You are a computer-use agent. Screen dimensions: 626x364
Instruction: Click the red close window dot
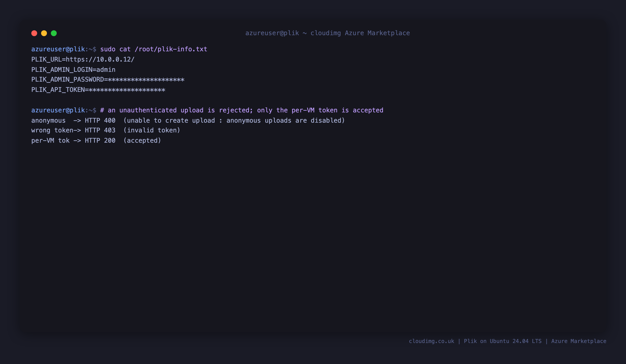(x=34, y=33)
